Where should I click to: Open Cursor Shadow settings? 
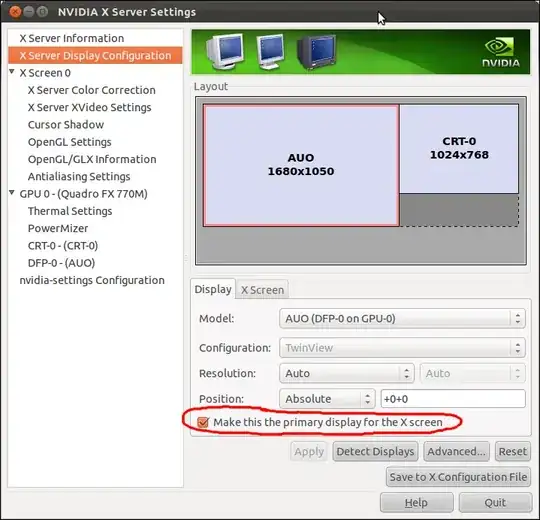66,125
